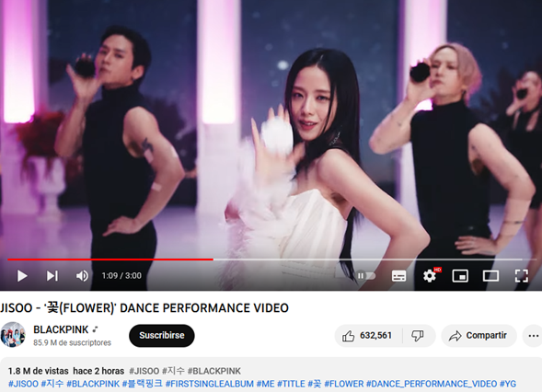Toggle the autoplay switch
This screenshot has height=392, width=542.
[x=366, y=276]
